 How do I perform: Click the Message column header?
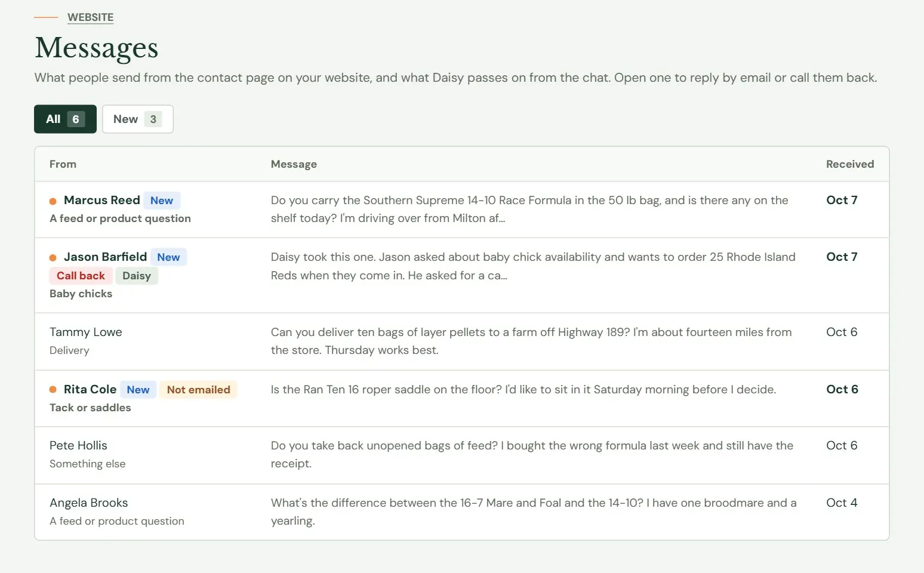(x=294, y=164)
